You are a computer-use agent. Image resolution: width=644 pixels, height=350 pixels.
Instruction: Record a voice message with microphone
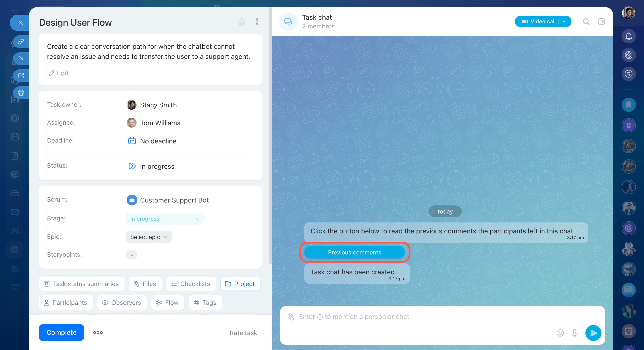(574, 333)
